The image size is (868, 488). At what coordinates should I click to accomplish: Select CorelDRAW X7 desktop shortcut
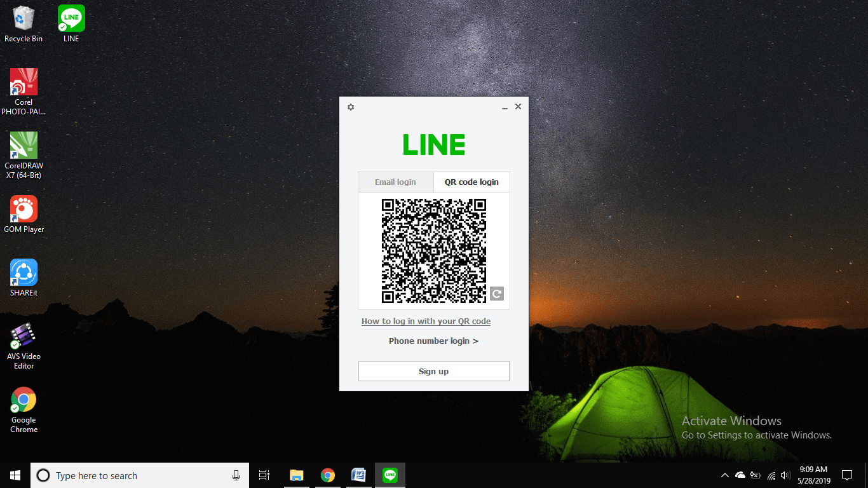click(24, 156)
